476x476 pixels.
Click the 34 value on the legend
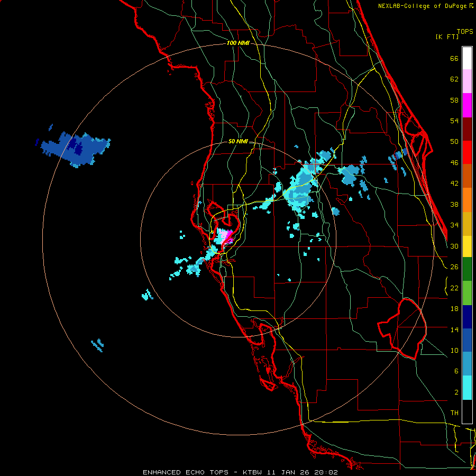[454, 225]
